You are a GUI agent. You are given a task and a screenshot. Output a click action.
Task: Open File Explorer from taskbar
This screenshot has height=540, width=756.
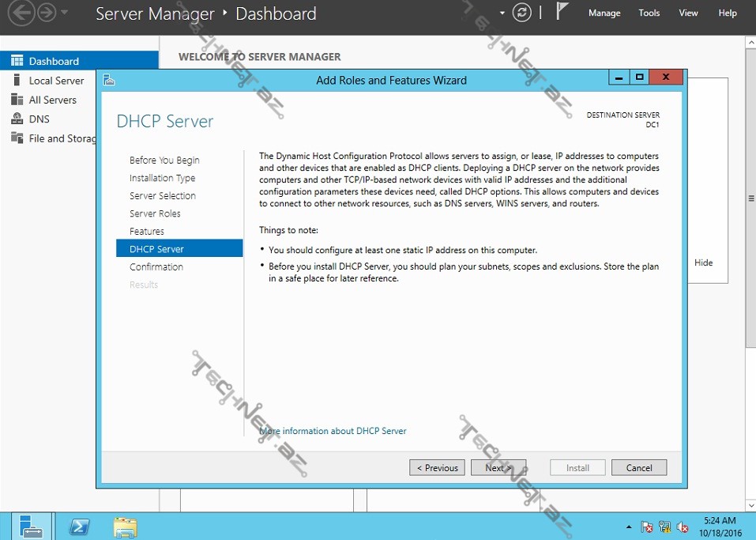[x=125, y=527]
